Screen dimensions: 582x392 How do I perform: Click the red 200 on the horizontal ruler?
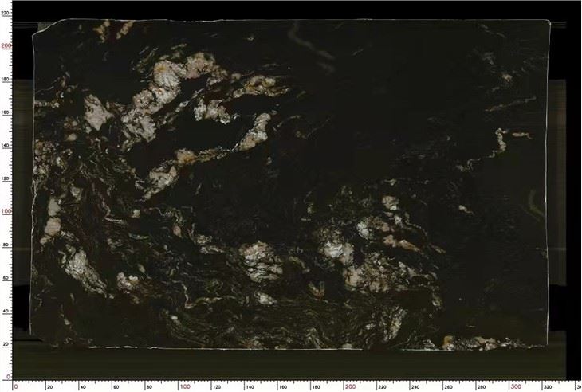[350, 386]
